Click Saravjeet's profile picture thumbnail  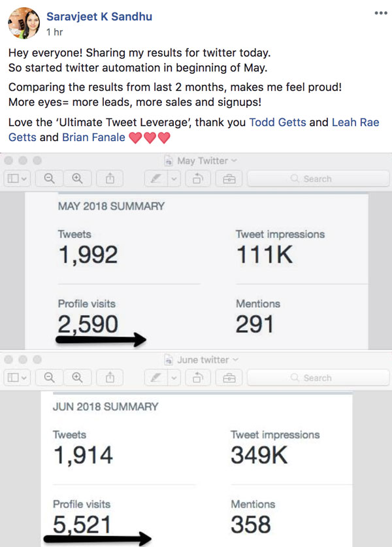point(24,23)
